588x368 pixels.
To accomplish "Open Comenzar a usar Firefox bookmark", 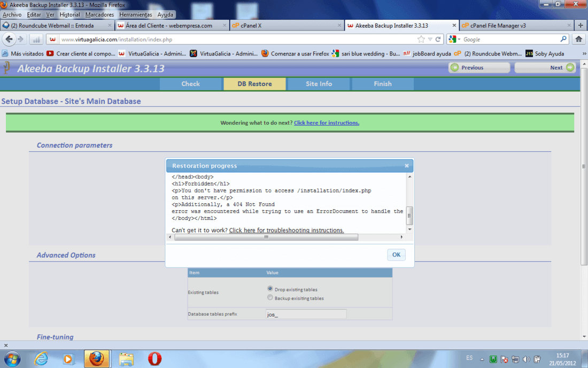I will [x=295, y=53].
